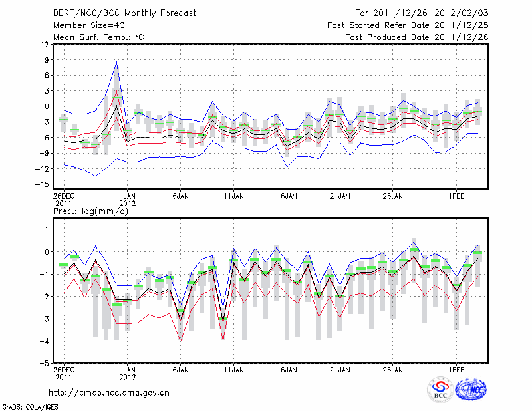Click the BCC logo icon
The height and width of the screenshot is (411, 532).
(440, 390)
